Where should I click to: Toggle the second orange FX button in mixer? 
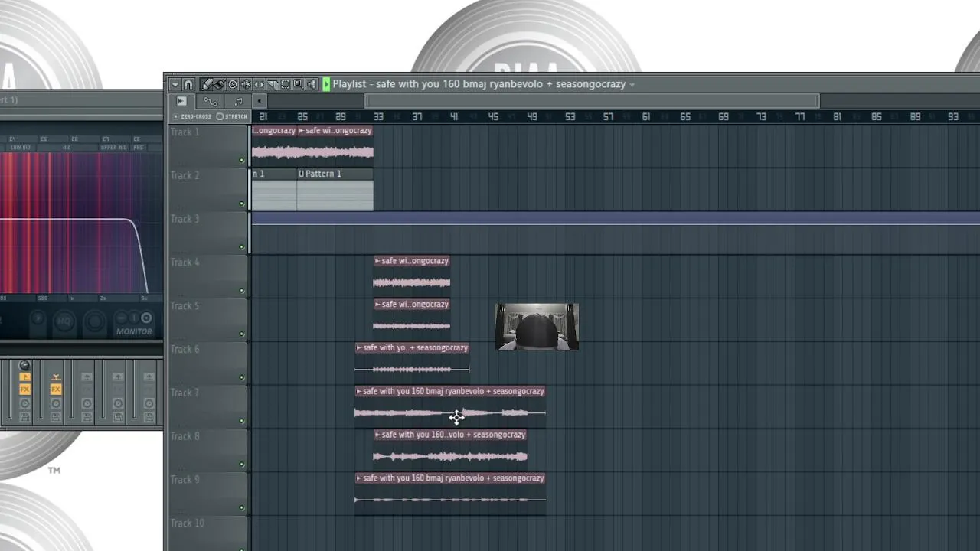click(x=56, y=389)
